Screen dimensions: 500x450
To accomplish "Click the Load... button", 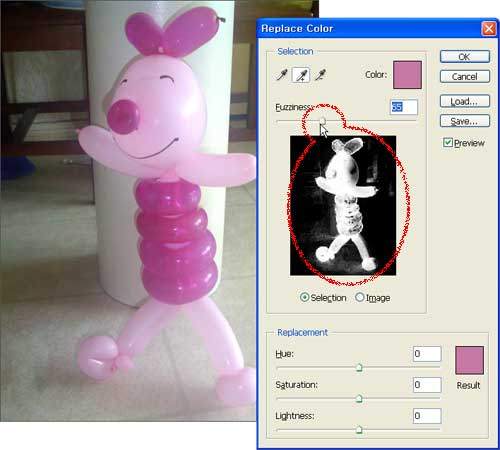I will [465, 101].
